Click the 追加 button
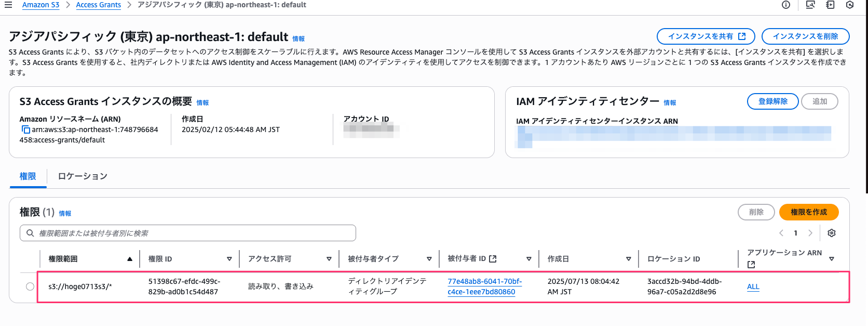 point(820,101)
